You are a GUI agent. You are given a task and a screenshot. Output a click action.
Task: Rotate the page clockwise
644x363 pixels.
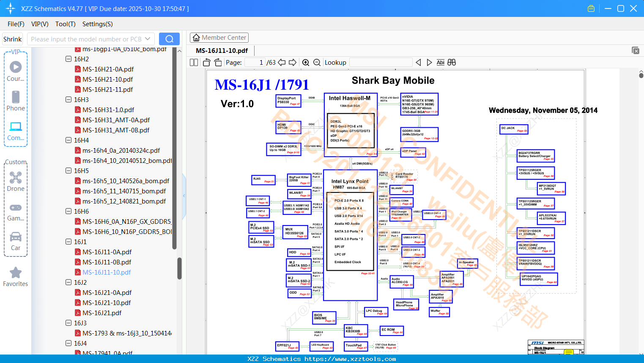pos(218,63)
